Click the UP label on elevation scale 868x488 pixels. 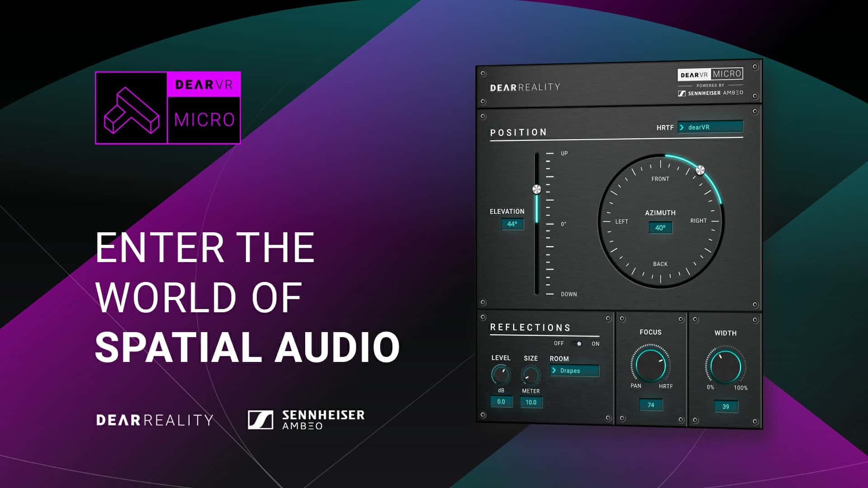(564, 153)
